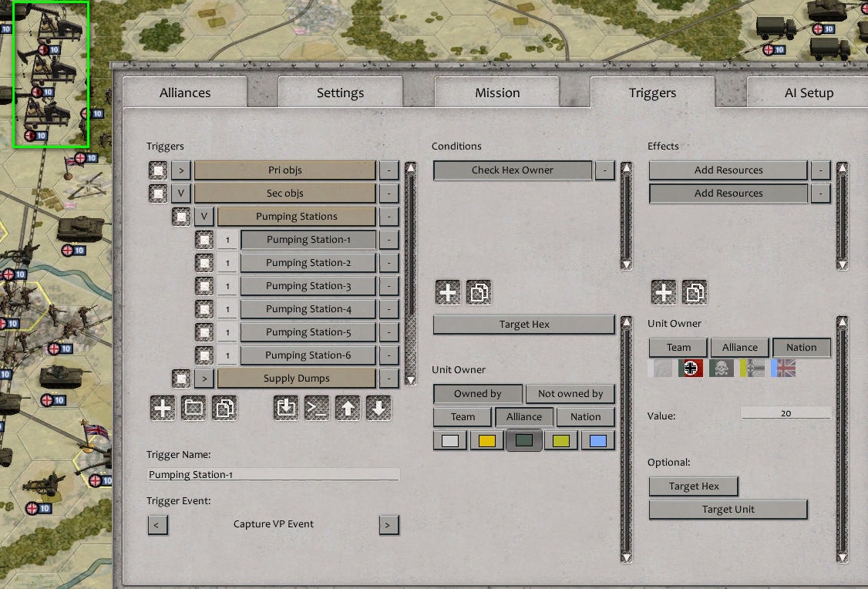Screen dimensions: 868x589
Task: Toggle the Pri objs enable checkbox
Action: click(x=158, y=170)
